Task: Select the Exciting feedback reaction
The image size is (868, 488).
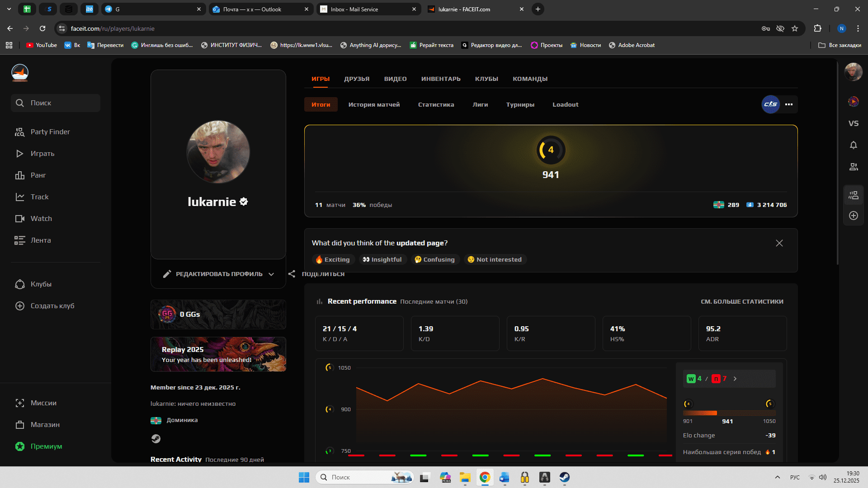Action: 333,259
